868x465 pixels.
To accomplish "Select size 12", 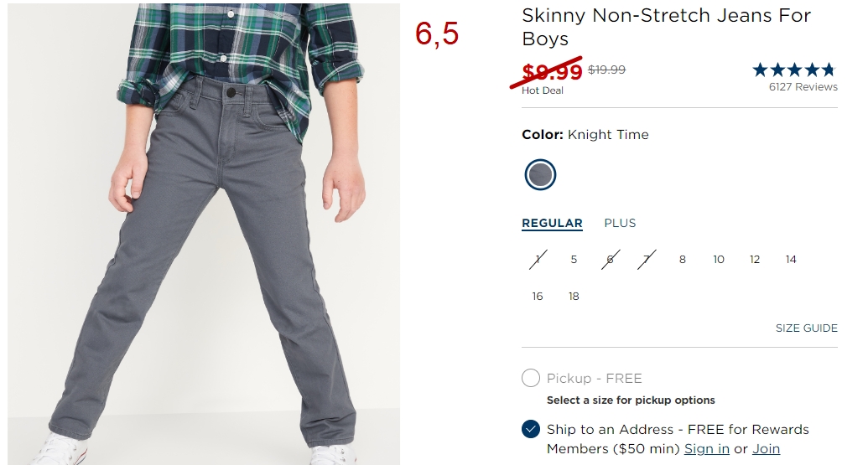I will (x=755, y=260).
